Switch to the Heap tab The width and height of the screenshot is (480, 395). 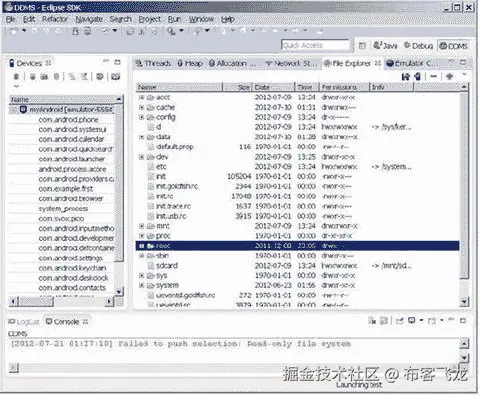coord(190,63)
